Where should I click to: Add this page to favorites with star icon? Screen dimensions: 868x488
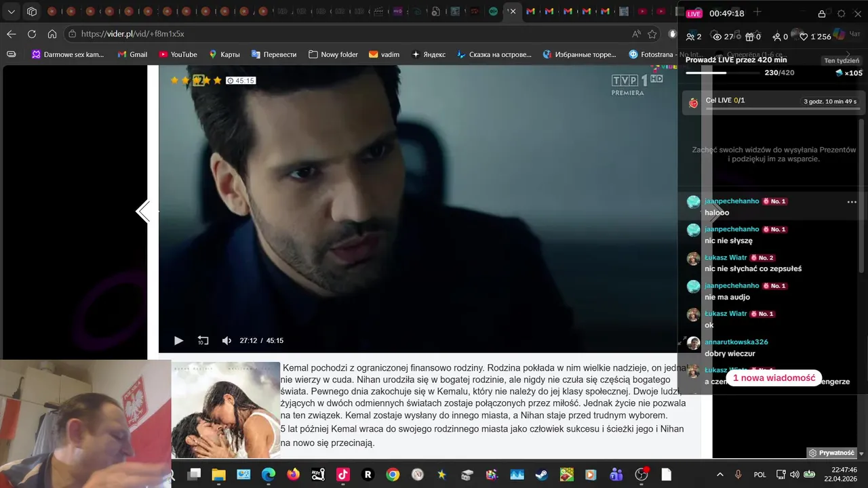pyautogui.click(x=652, y=34)
